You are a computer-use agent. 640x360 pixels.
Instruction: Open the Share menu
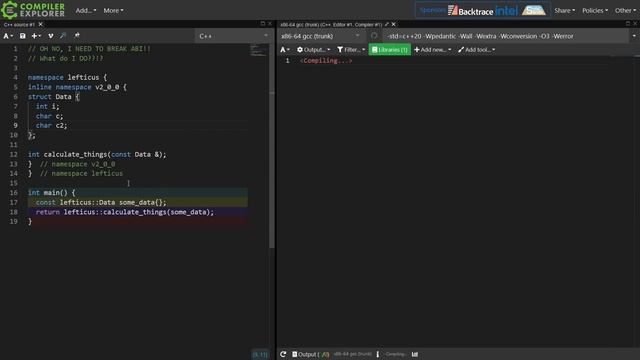click(564, 10)
